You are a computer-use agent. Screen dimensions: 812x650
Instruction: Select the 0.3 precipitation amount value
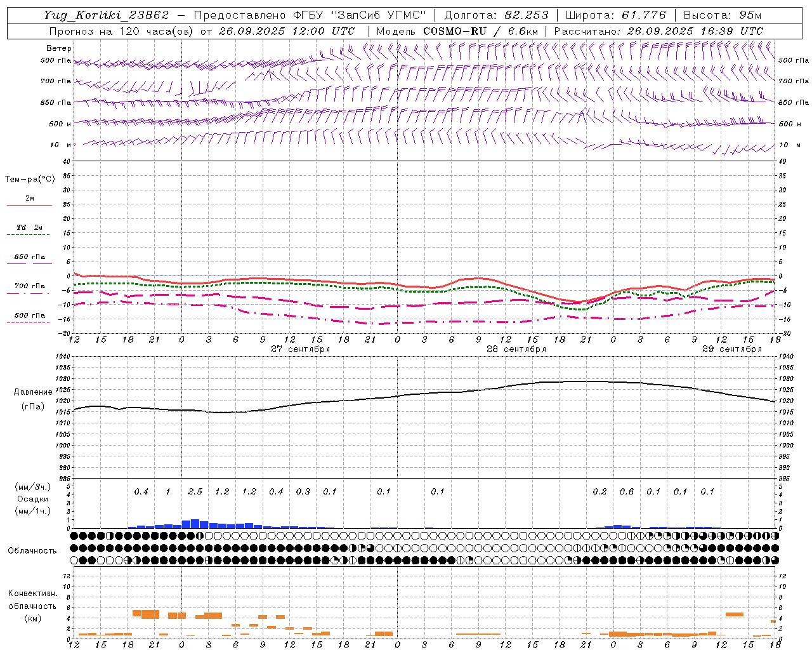(303, 492)
